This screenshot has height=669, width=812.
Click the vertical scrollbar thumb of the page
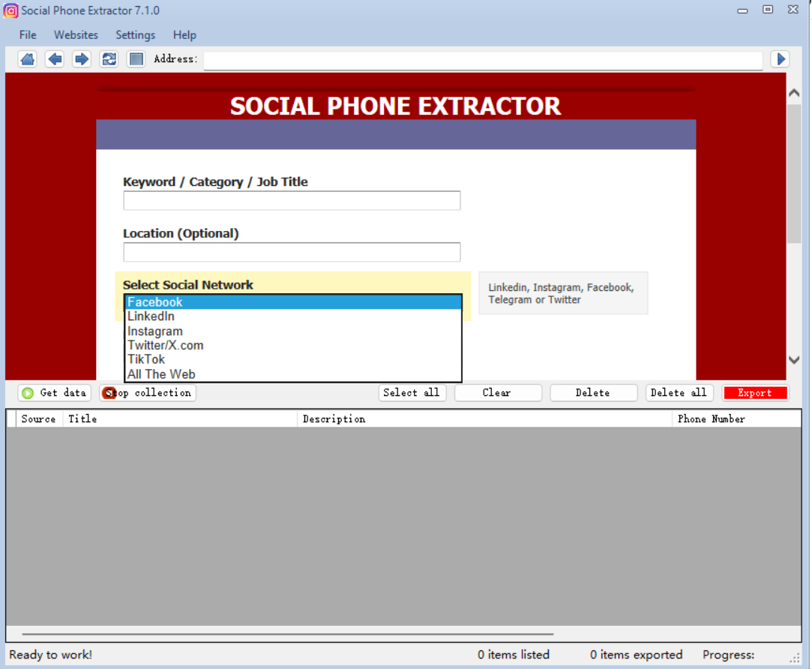[x=794, y=173]
